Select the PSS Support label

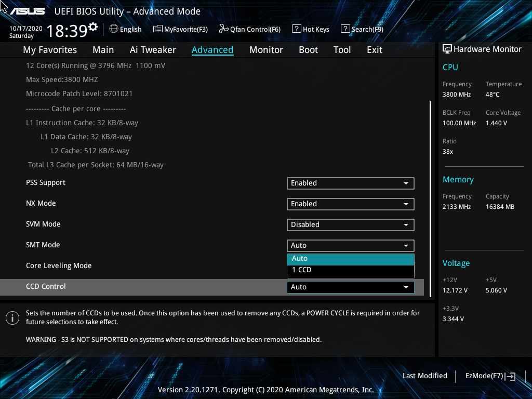click(46, 182)
